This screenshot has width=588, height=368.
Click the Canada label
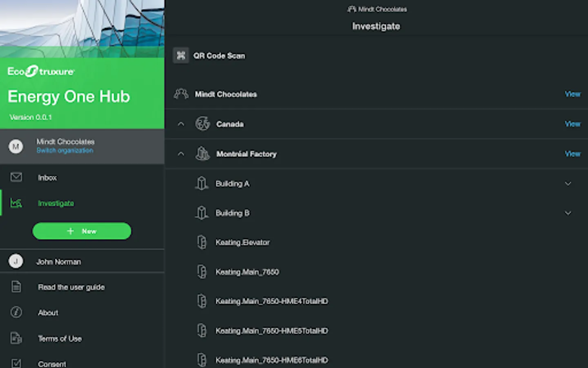(230, 124)
